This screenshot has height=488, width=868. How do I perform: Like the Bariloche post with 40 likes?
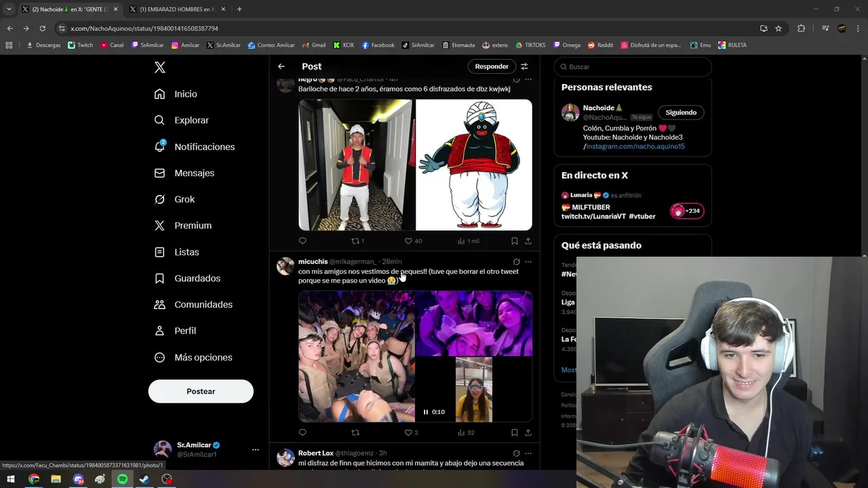tap(413, 241)
